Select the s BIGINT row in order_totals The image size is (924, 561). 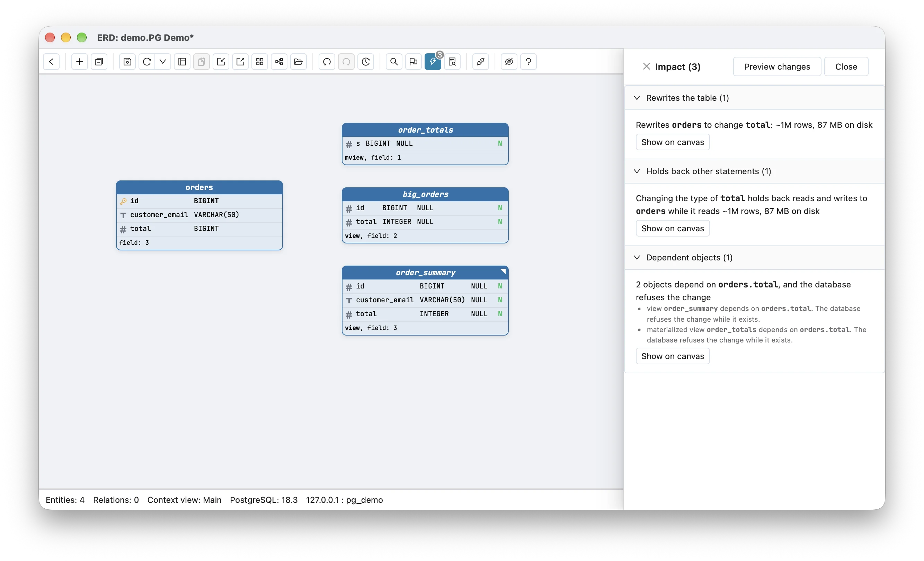point(425,144)
